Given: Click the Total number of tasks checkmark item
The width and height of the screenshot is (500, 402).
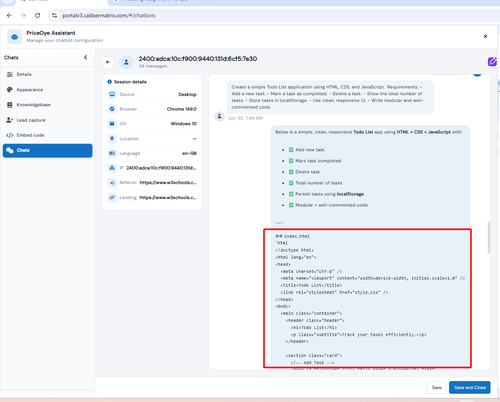Looking at the screenshot, I should 315,183.
